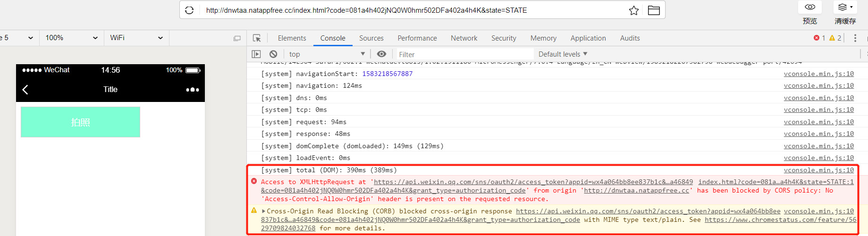This screenshot has height=236, width=868.
Task: Switch to the Audits tab
Action: [x=630, y=38]
